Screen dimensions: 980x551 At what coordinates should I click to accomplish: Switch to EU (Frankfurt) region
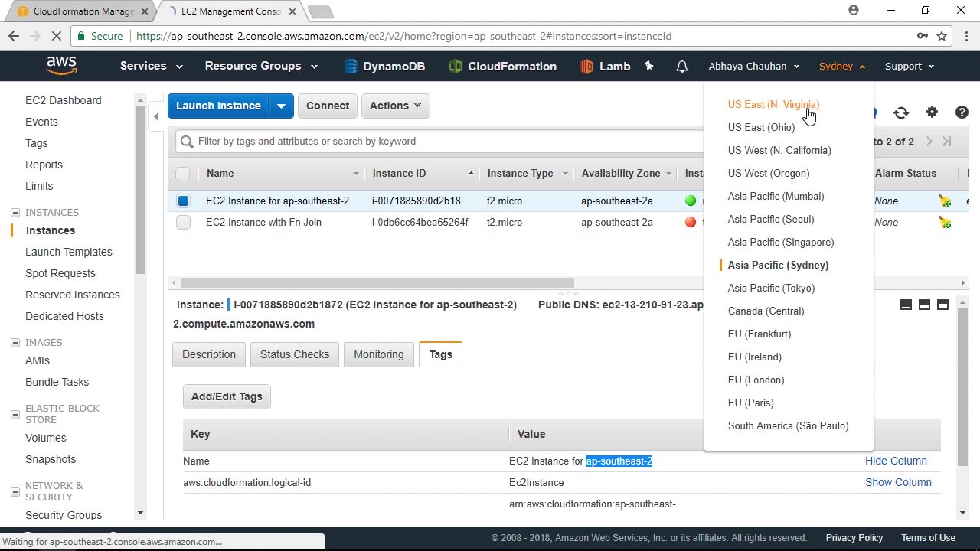tap(759, 334)
